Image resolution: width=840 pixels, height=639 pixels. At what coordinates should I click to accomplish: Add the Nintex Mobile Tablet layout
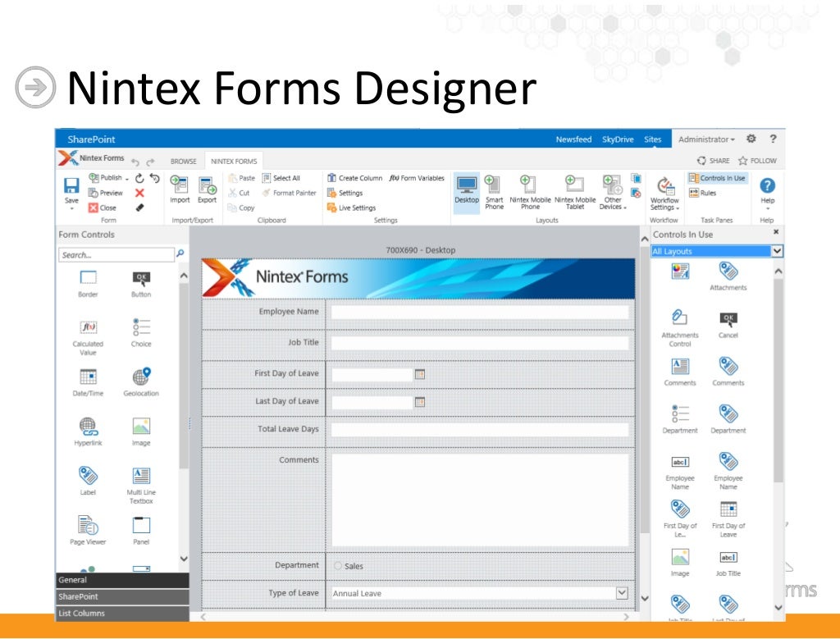click(x=575, y=192)
